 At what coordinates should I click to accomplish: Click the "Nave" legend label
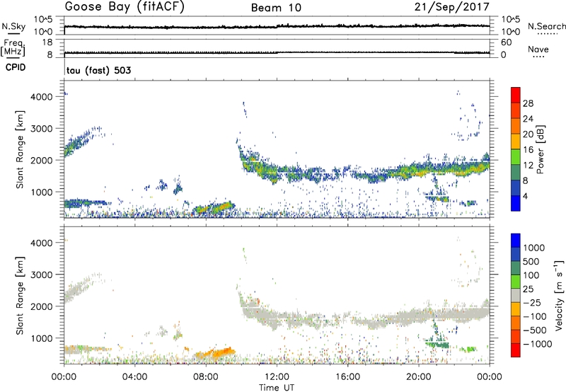(x=538, y=50)
